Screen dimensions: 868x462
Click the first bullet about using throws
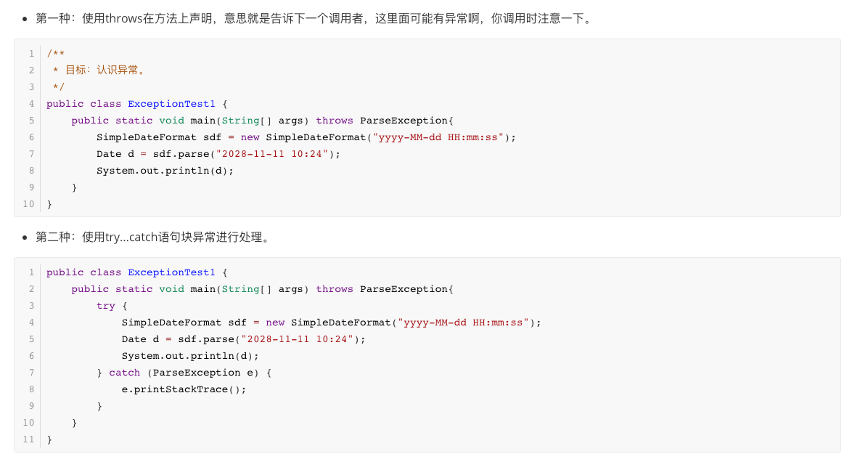(x=314, y=18)
